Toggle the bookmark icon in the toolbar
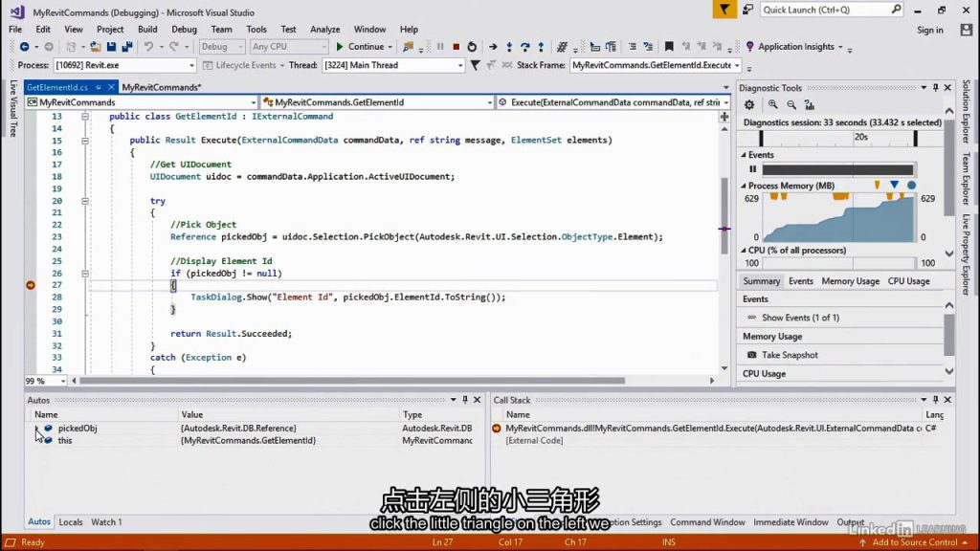980x551 pixels. pyautogui.click(x=669, y=47)
